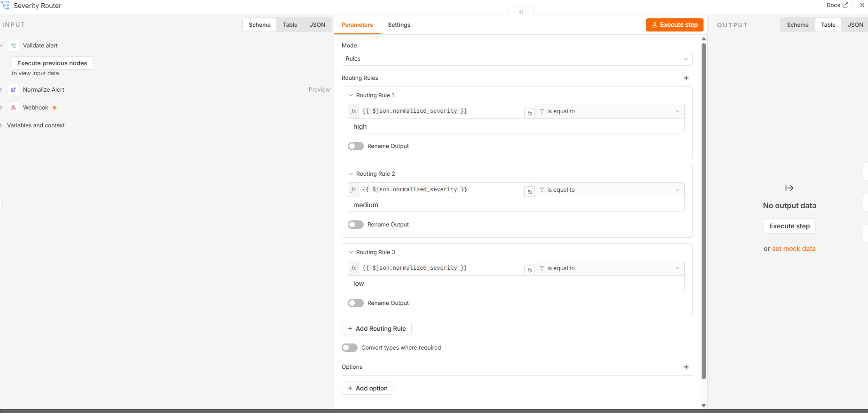Open the operator dropdown in Routing Rule 1
Screen dimensions: 868x413
click(x=610, y=111)
